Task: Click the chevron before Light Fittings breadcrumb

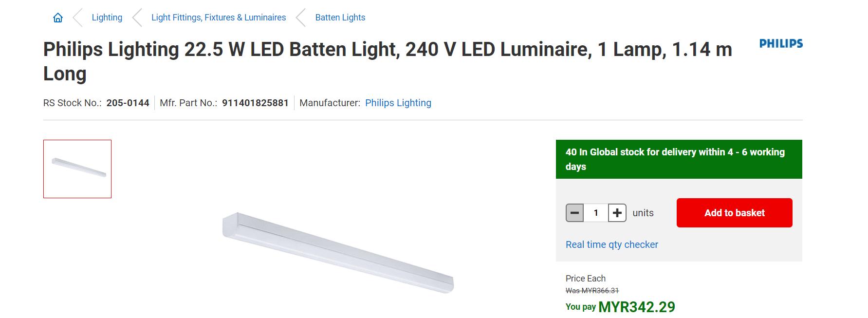Action: click(137, 18)
